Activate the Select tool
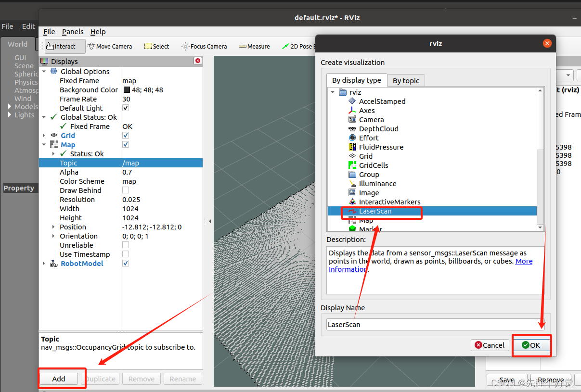The width and height of the screenshot is (581, 392). pyautogui.click(x=157, y=46)
